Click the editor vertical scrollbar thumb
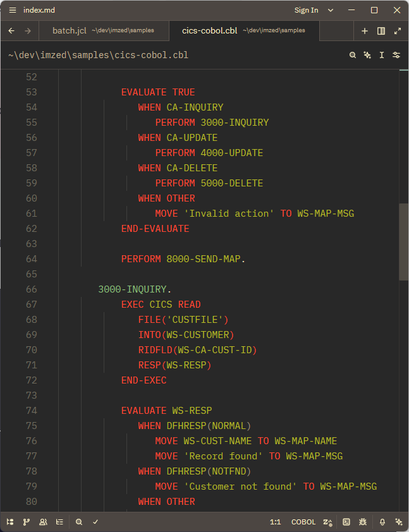This screenshot has height=532, width=409. 403,242
